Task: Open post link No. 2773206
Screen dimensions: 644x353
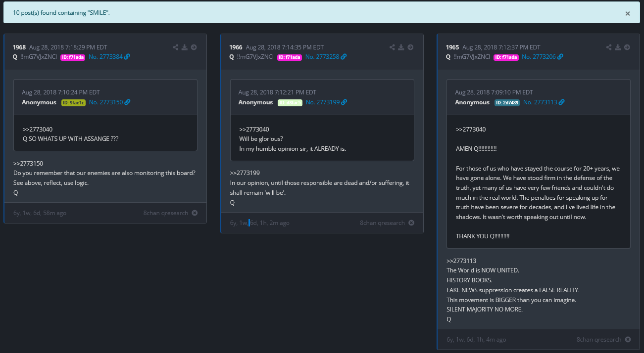Action: point(539,57)
